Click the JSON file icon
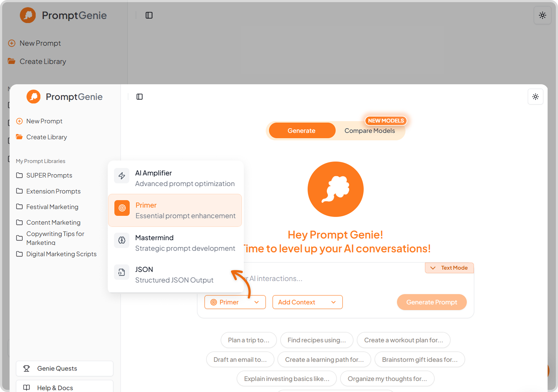The height and width of the screenshot is (392, 558). tap(122, 272)
